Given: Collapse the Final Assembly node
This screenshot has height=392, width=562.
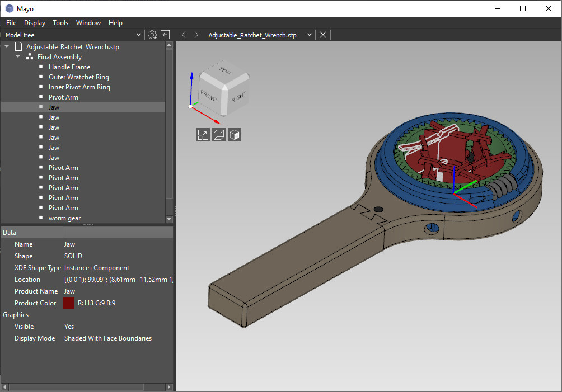Looking at the screenshot, I should 18,56.
